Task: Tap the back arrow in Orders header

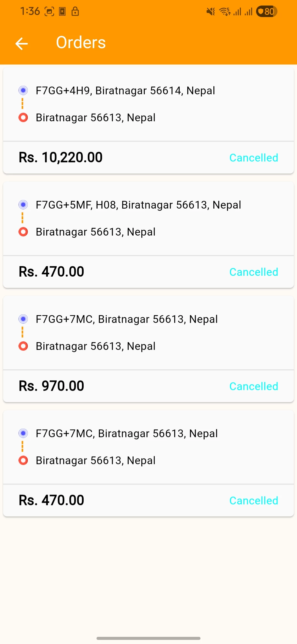Action: coord(22,43)
